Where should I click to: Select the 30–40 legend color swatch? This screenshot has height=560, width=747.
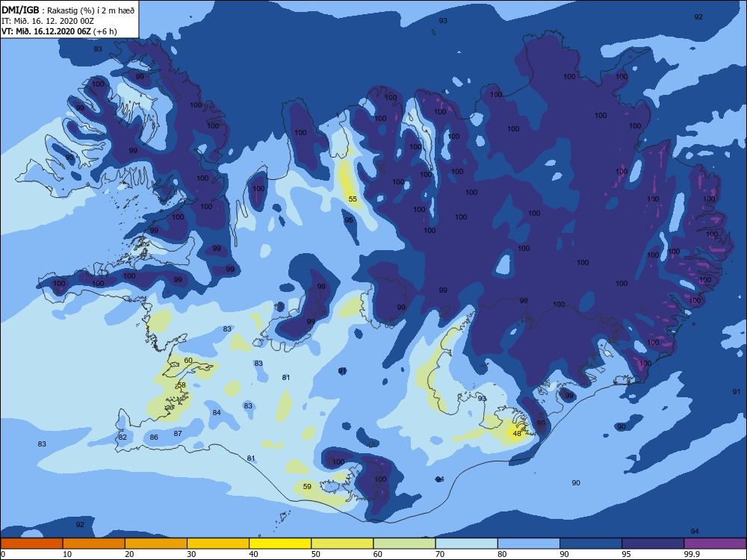coord(218,544)
